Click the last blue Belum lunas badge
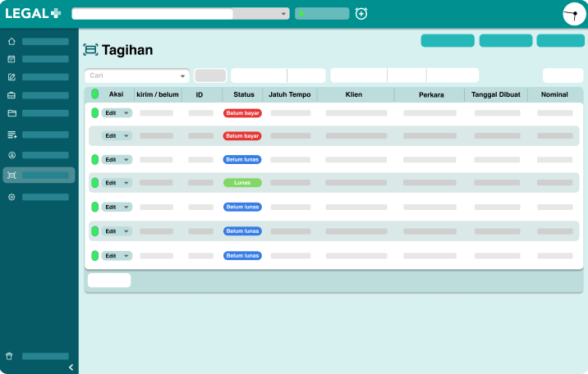This screenshot has height=374, width=588. [242, 256]
